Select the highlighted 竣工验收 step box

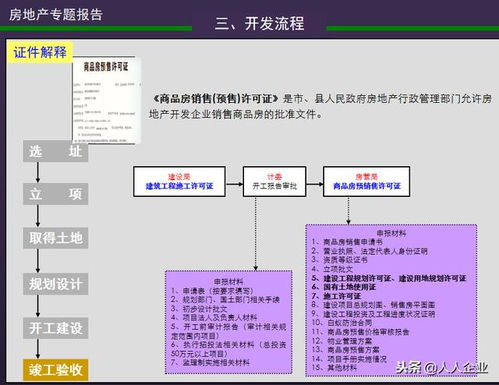pyautogui.click(x=55, y=370)
